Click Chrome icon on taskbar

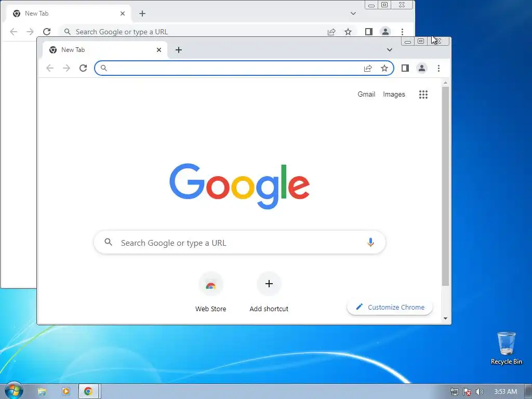click(x=88, y=392)
